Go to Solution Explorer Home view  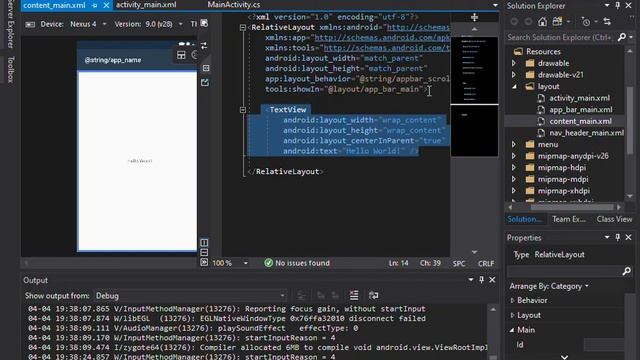click(x=542, y=22)
